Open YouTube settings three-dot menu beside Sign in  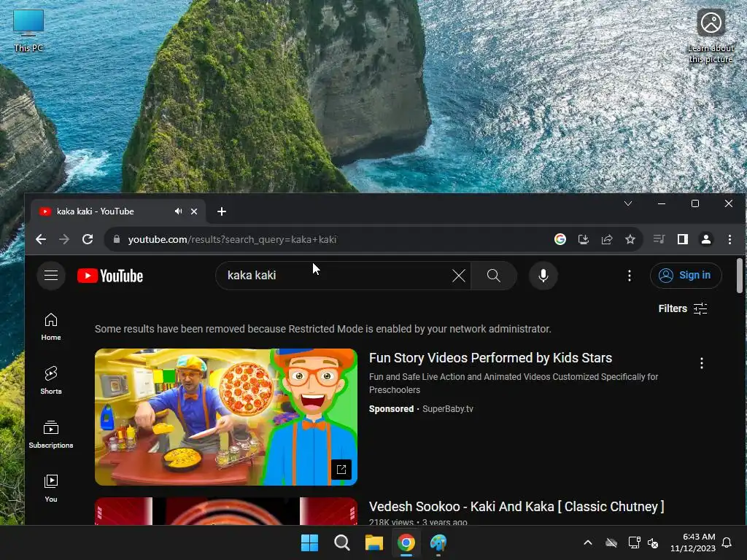point(630,275)
